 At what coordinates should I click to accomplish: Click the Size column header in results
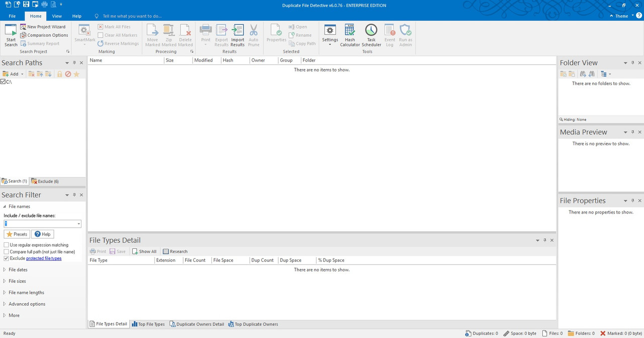pyautogui.click(x=179, y=60)
